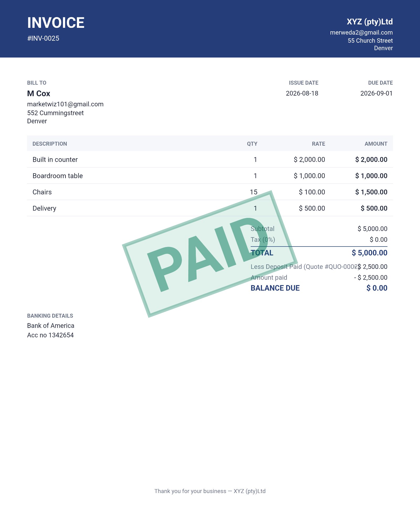The image size is (420, 508).
Task: Click the Subtotal value $ 5,000.00
Action: pyautogui.click(x=372, y=229)
